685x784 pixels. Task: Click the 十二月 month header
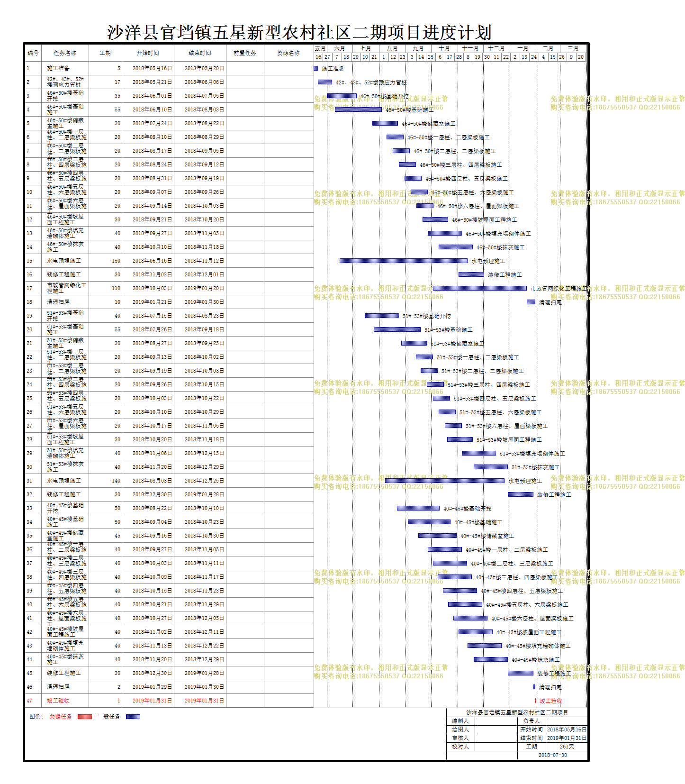(496, 48)
